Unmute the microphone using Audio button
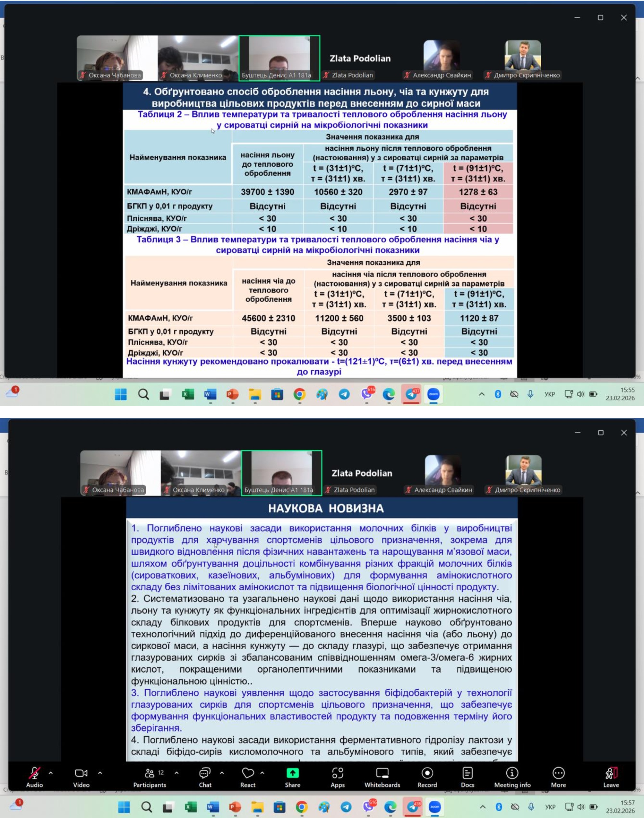 34,773
